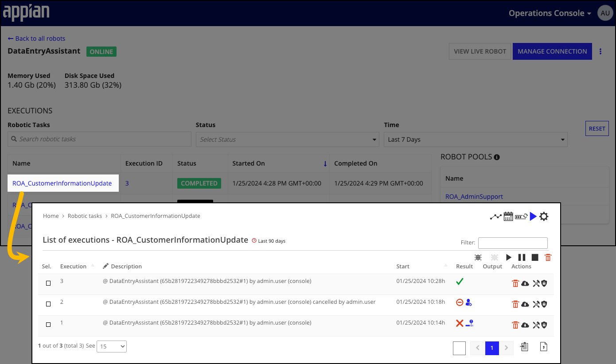
Task: Click the AU user avatar
Action: 605,13
